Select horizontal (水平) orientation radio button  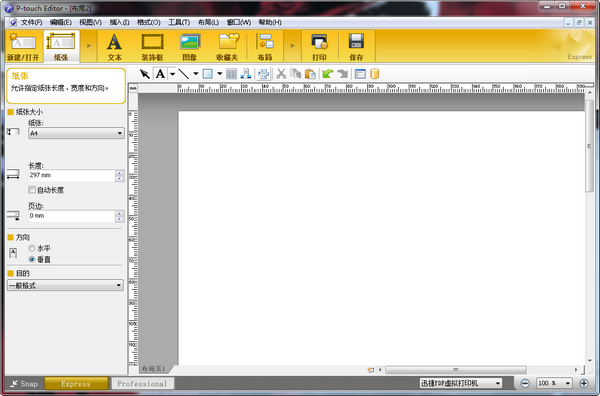click(x=32, y=248)
